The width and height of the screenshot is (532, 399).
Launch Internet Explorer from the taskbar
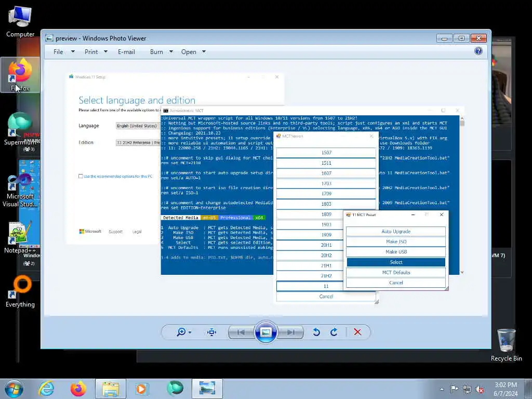(x=46, y=389)
